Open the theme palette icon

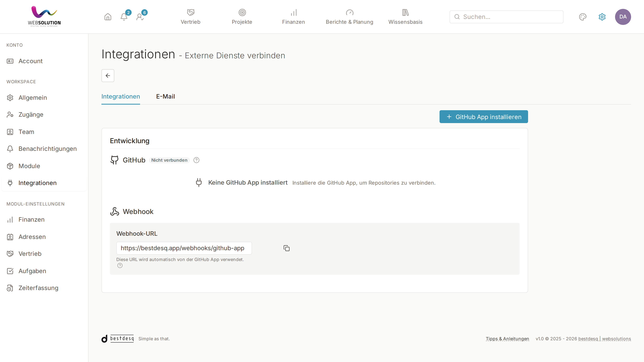pyautogui.click(x=583, y=17)
